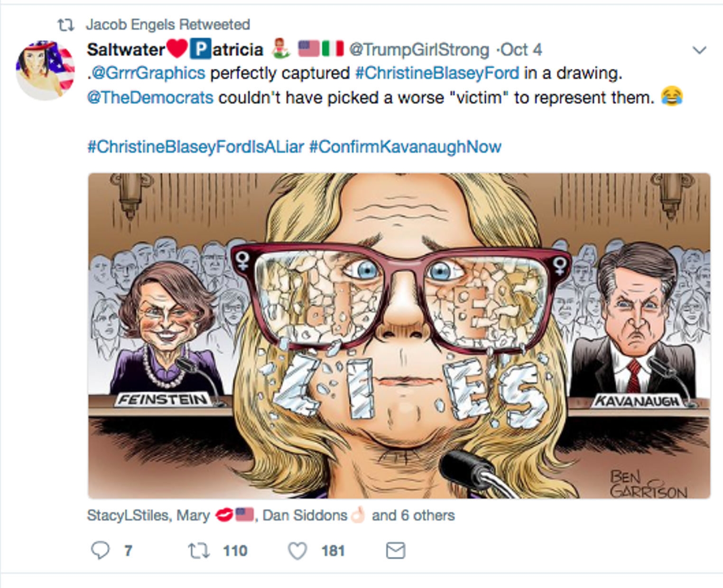Image resolution: width=723 pixels, height=588 pixels.
Task: Open the Jacob Engels Retweeted link
Action: point(168,25)
